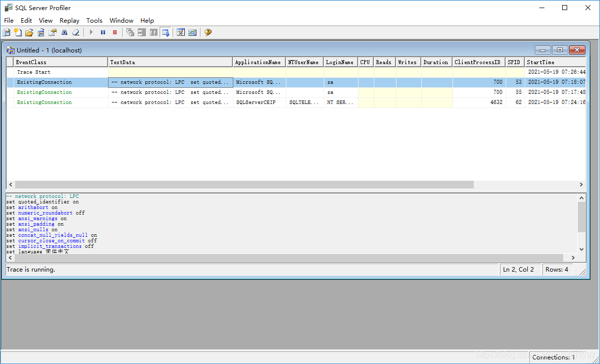Viewport: 600px width, 364px height.
Task: Click the Duration column header
Action: pos(437,62)
